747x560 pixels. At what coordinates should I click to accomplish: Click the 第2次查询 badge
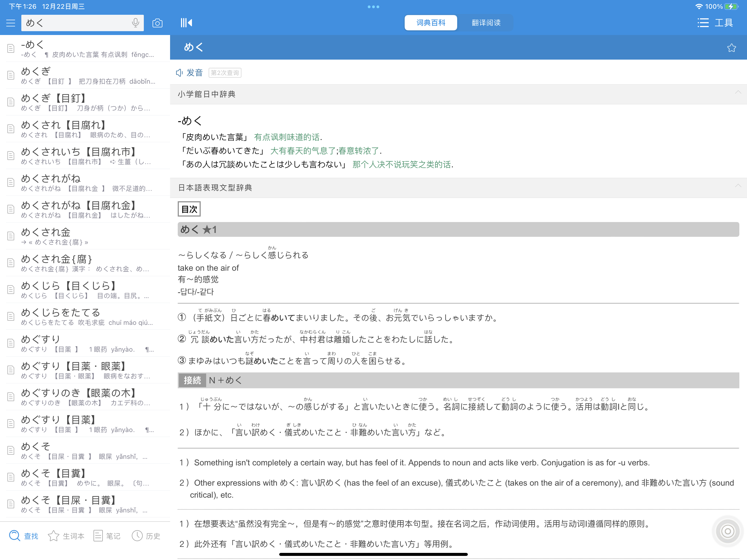pos(225,73)
